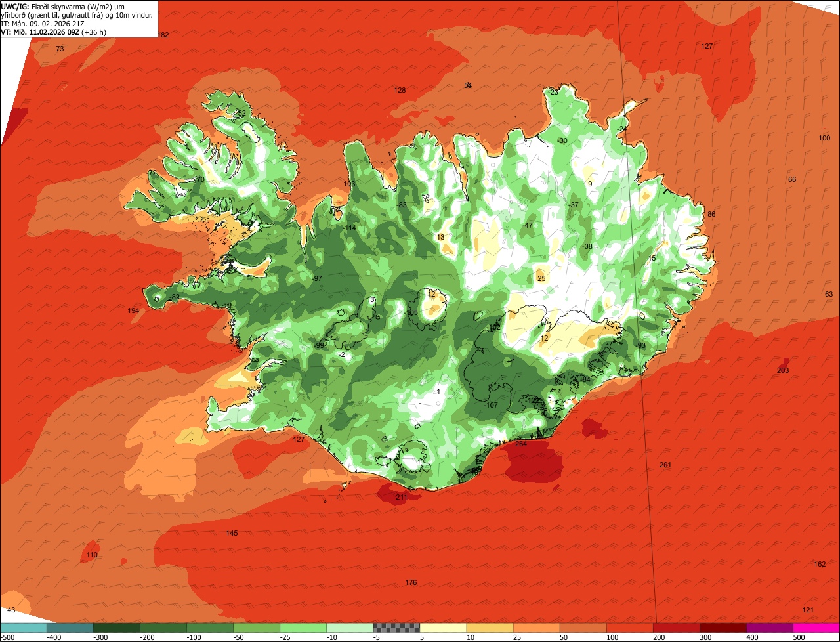The height and width of the screenshot is (642, 840).
Task: Select the 400 to 500 purple swatch
Action: [x=769, y=628]
